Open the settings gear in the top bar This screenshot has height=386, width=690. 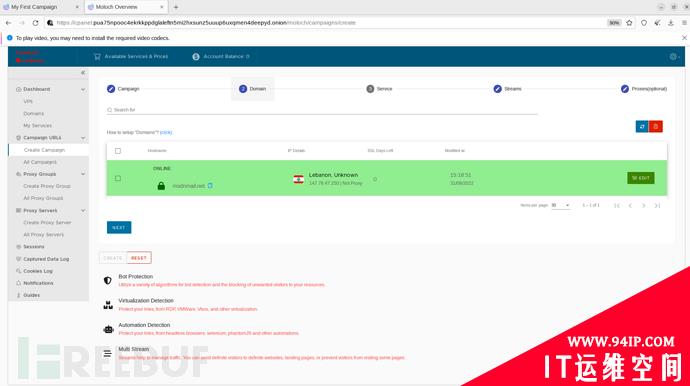(673, 56)
